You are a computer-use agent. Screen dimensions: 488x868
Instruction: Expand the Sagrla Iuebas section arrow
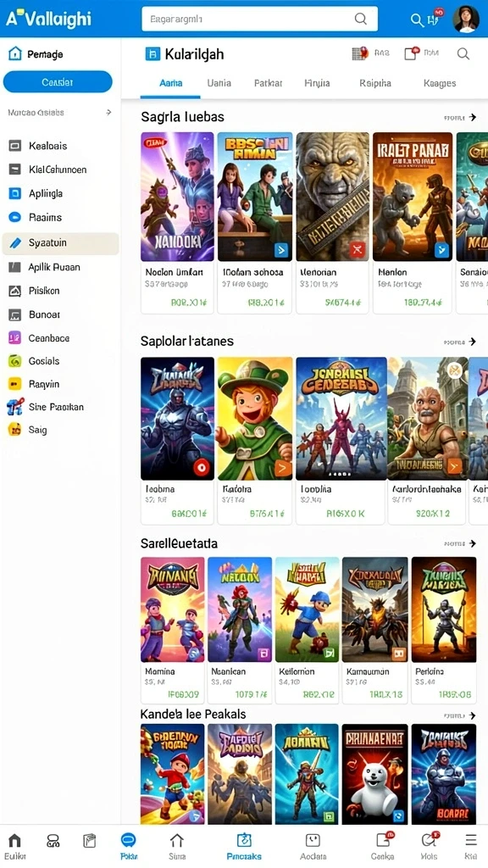coord(472,117)
